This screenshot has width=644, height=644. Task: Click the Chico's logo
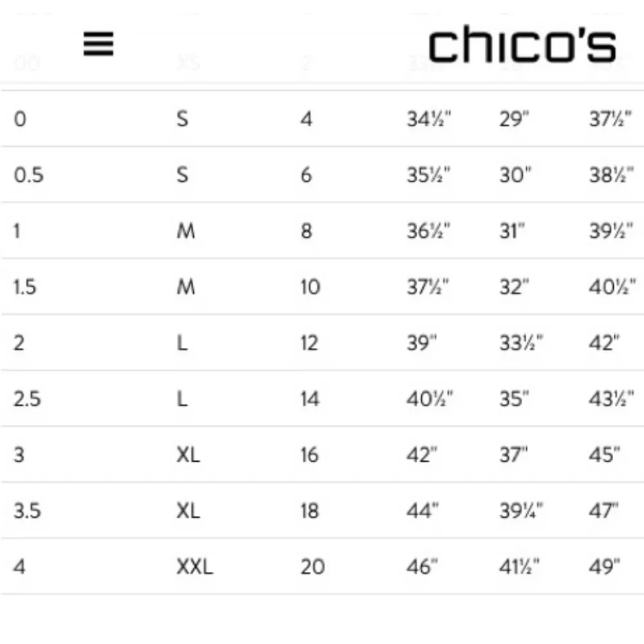coord(522,46)
